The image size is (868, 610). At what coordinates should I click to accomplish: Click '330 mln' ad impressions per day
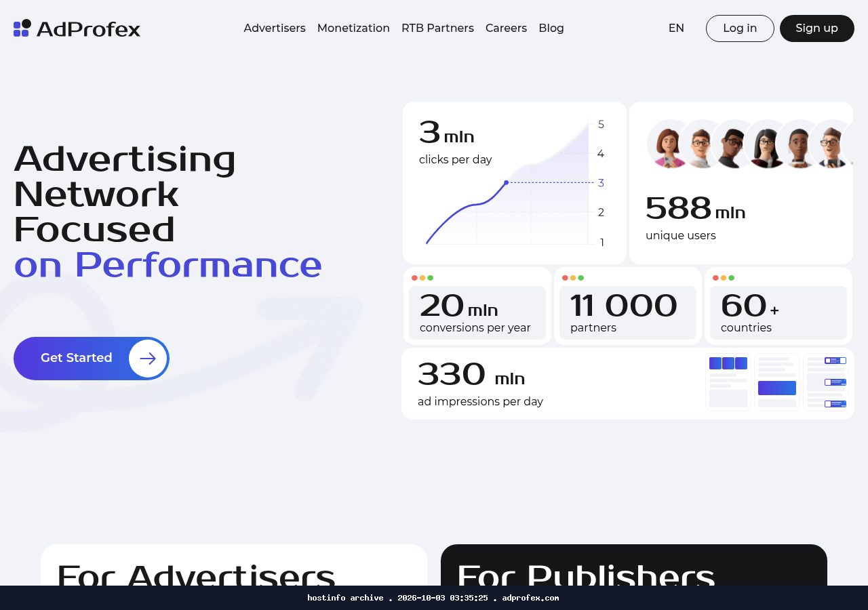tap(471, 375)
